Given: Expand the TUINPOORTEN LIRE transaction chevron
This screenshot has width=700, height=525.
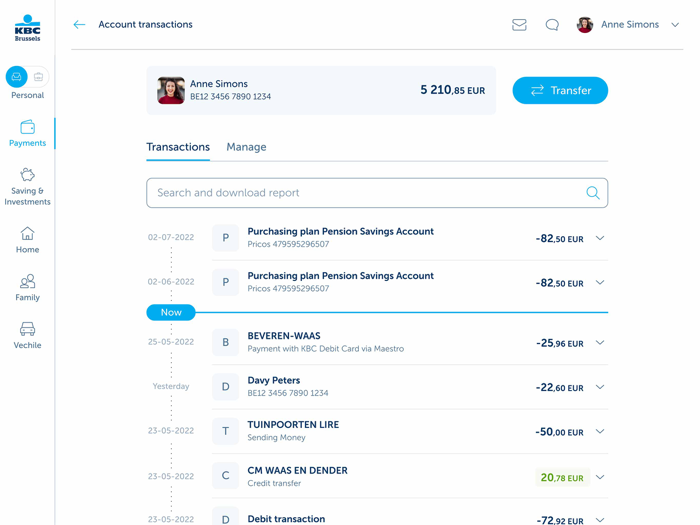Looking at the screenshot, I should click(600, 431).
